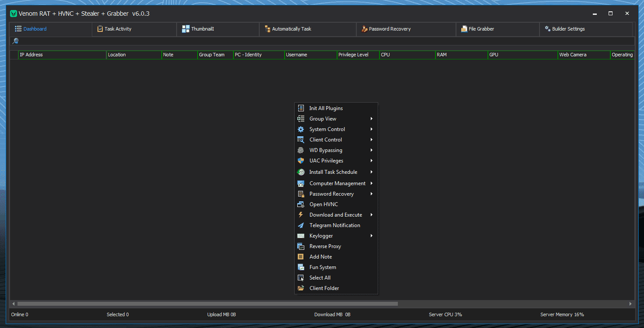Click the Telegram Notification paper plane icon
This screenshot has height=328, width=644.
click(x=301, y=225)
